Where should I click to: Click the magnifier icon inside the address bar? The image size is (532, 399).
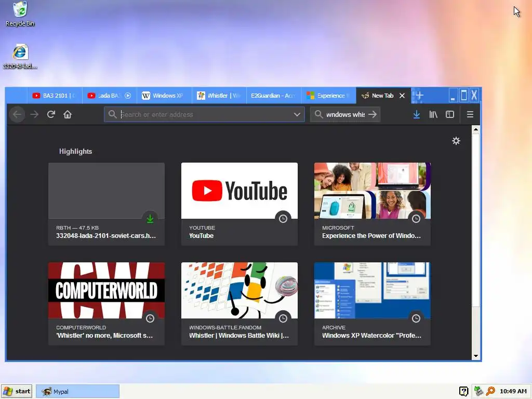coord(112,114)
